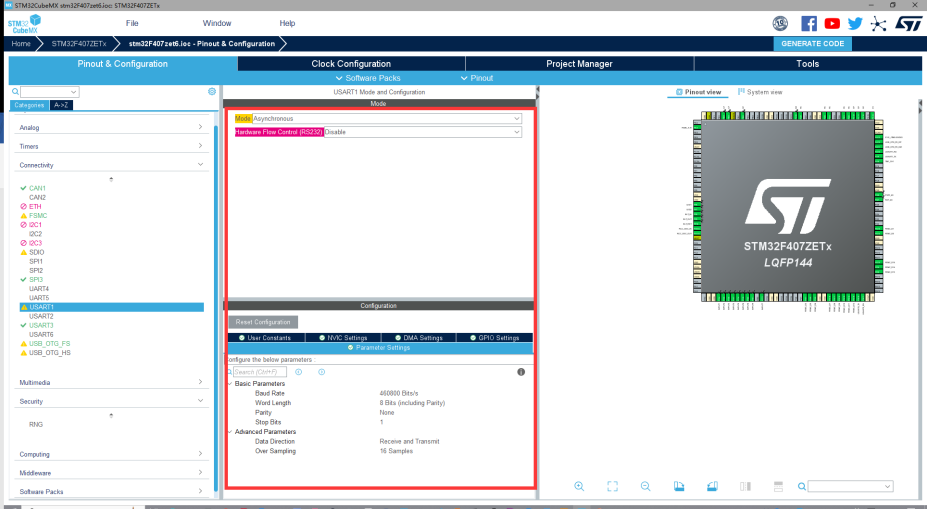Open the ST community network icon

tap(879, 24)
